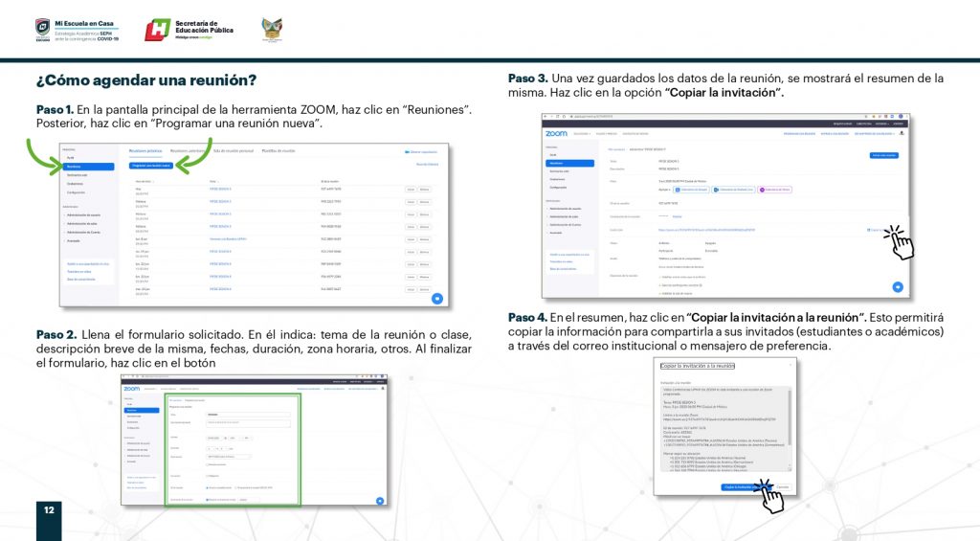Open the blue chat bubble in Paso 2 screenshot

pos(380,501)
